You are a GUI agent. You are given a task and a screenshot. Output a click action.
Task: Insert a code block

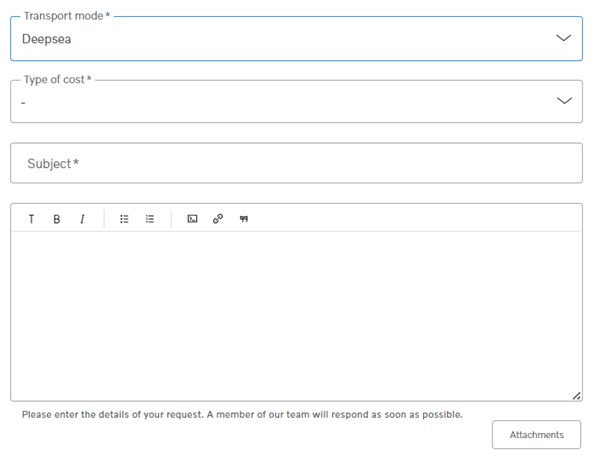point(192,219)
